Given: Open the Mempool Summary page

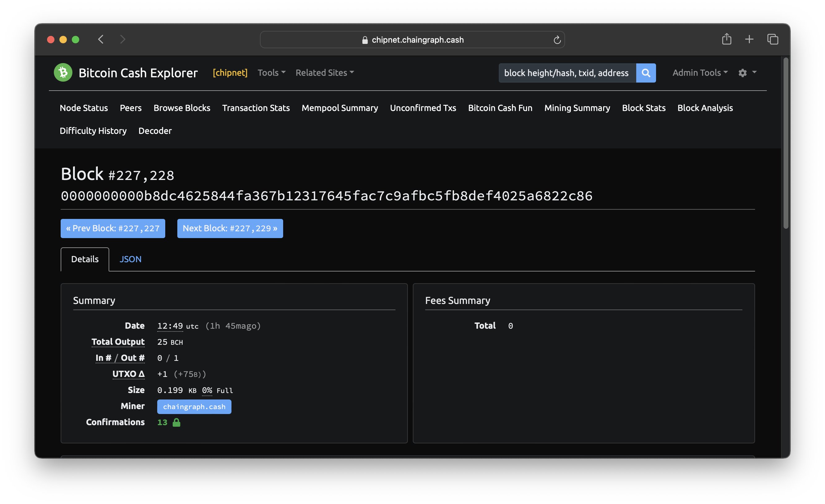Looking at the screenshot, I should (x=339, y=108).
